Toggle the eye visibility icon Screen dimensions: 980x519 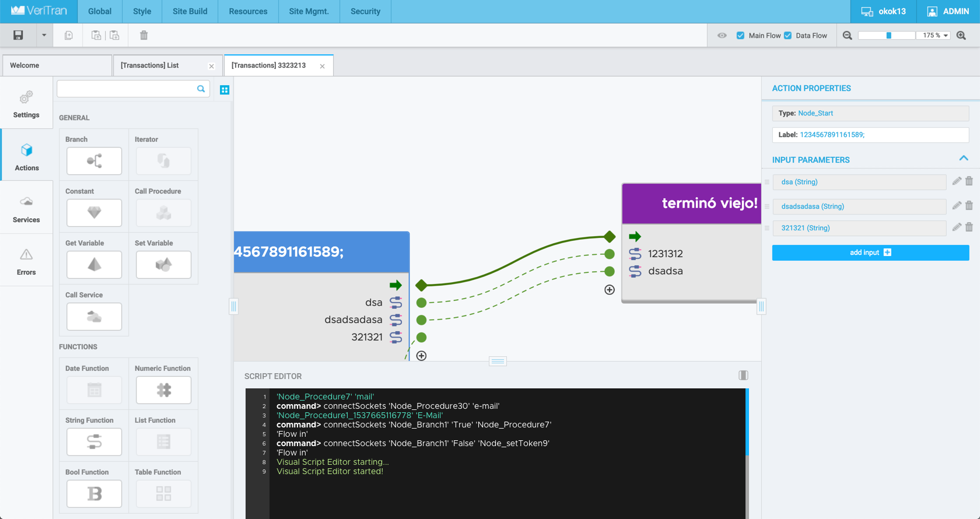coord(722,36)
